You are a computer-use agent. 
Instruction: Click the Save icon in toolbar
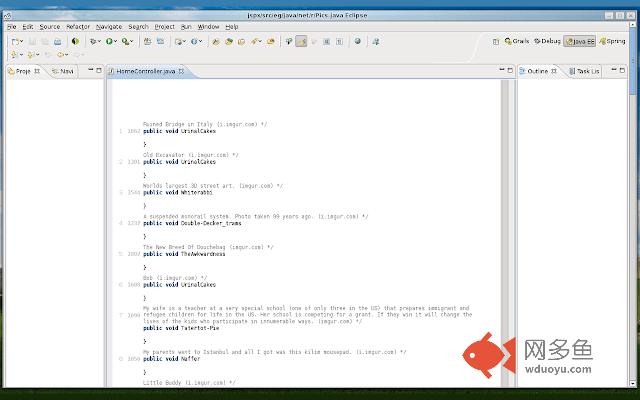pos(32,42)
